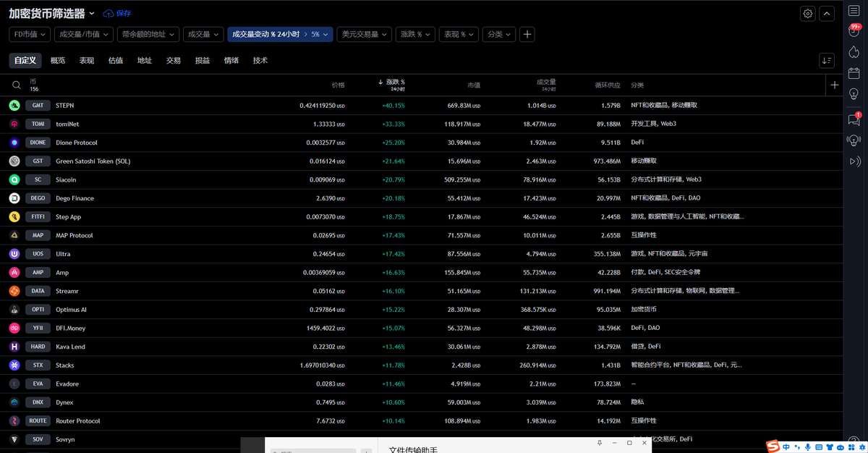This screenshot has width=868, height=453.
Task: Click the Dione Protocol coin logo
Action: click(14, 143)
